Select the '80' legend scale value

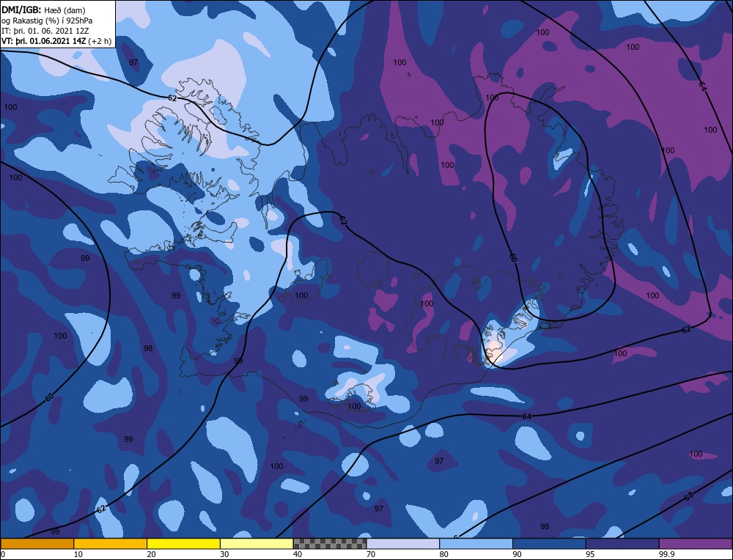444,554
